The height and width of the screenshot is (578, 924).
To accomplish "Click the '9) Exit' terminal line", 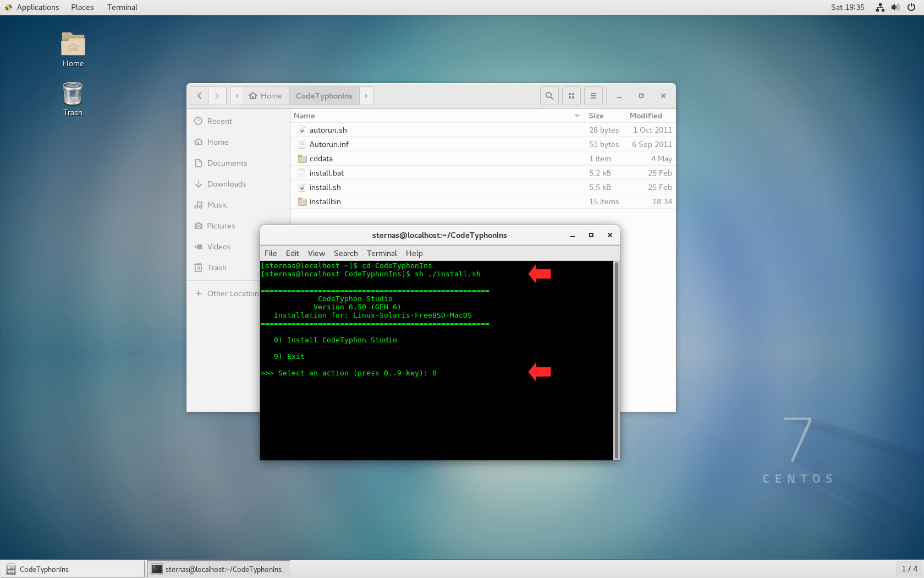I will (x=289, y=357).
